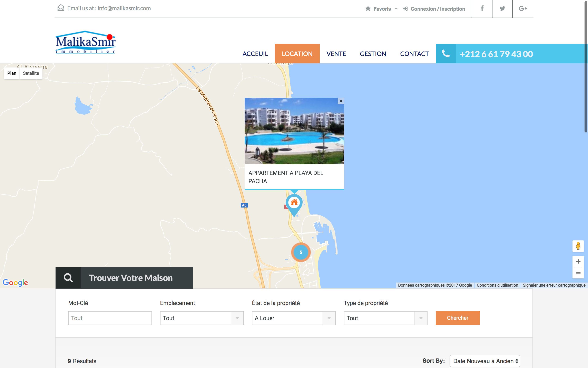The width and height of the screenshot is (588, 368).
Task: Open the Favoris link
Action: [x=382, y=9]
